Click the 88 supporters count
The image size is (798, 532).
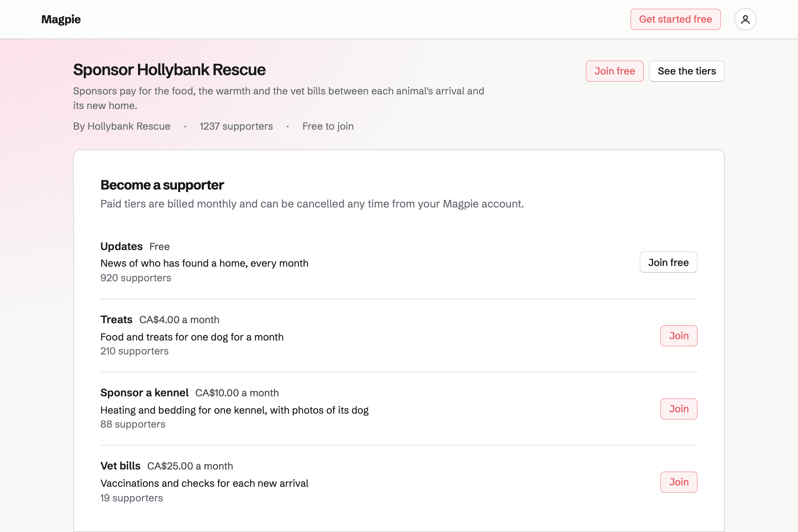133,425
